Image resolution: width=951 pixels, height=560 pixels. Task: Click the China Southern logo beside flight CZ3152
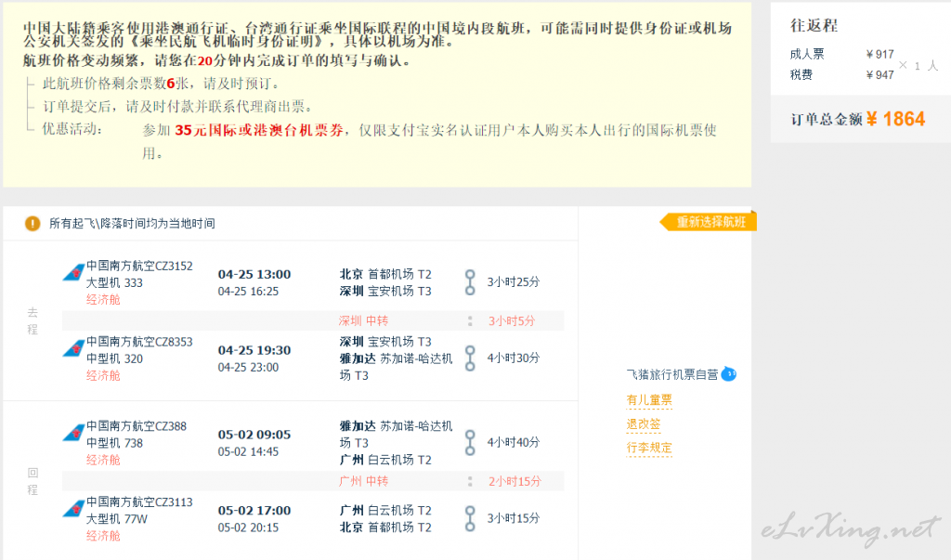74,272
